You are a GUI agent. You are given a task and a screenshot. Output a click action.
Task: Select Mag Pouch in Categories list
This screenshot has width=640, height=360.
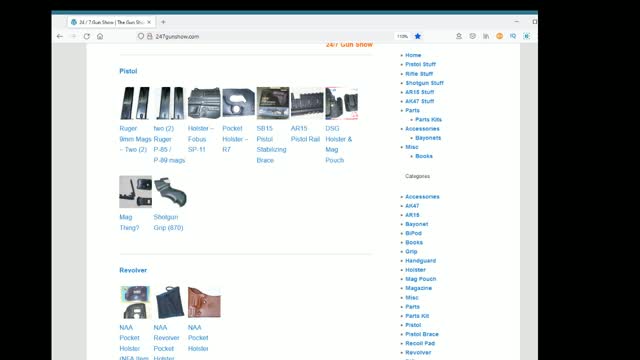click(420, 279)
